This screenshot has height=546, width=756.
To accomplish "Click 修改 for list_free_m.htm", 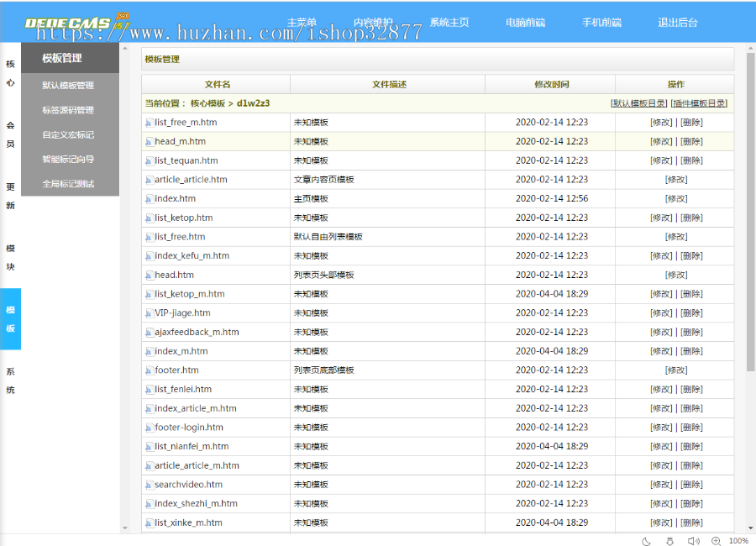I will (662, 123).
